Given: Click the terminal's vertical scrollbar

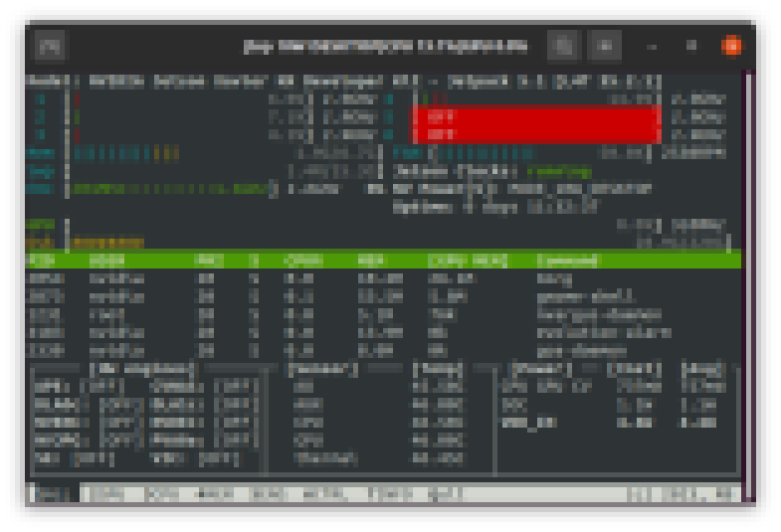Looking at the screenshot, I should point(748,286).
